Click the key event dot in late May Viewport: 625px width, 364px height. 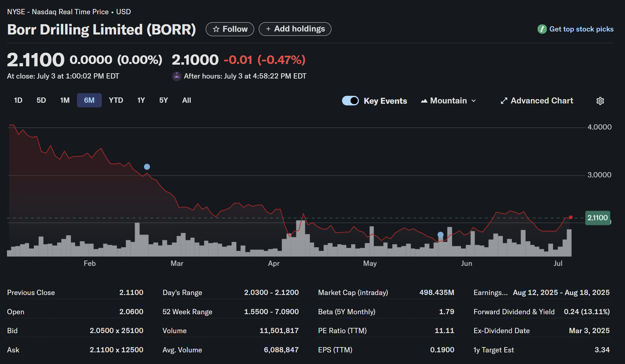(441, 235)
